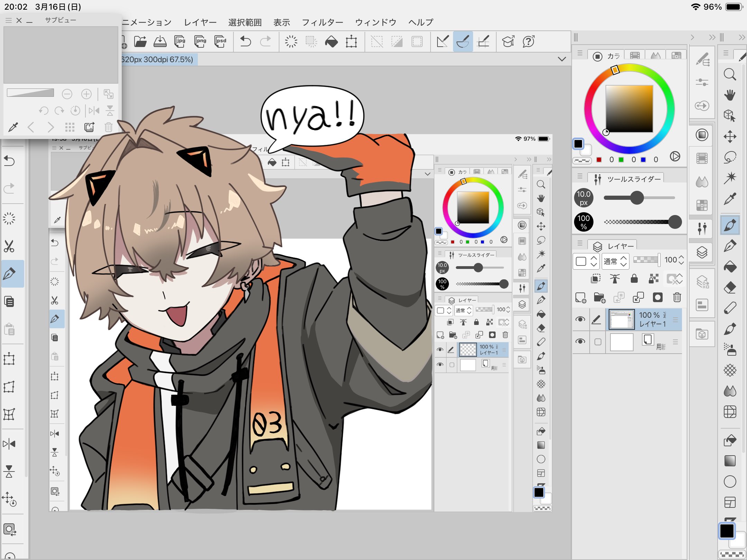Click the export as PNG icon

(x=200, y=41)
